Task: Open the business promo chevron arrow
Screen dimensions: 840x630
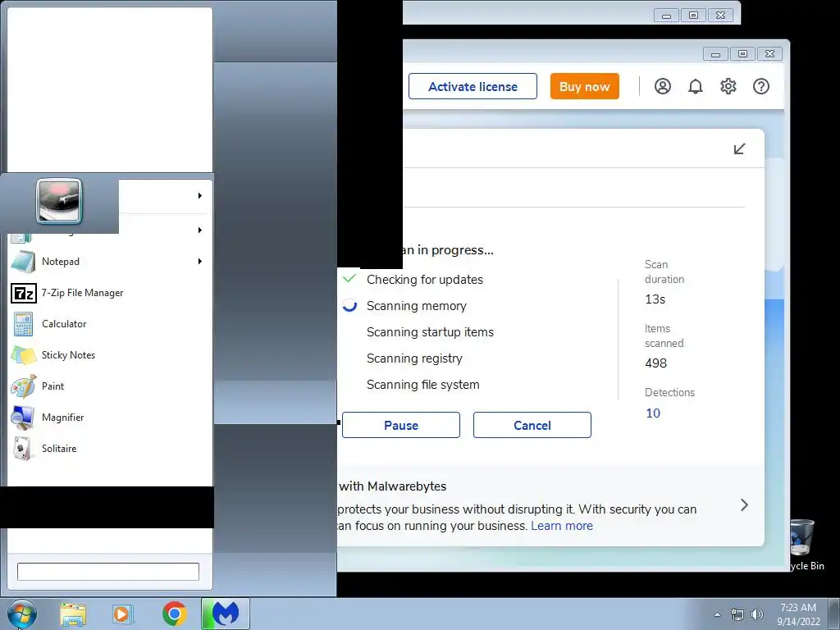Action: [744, 504]
